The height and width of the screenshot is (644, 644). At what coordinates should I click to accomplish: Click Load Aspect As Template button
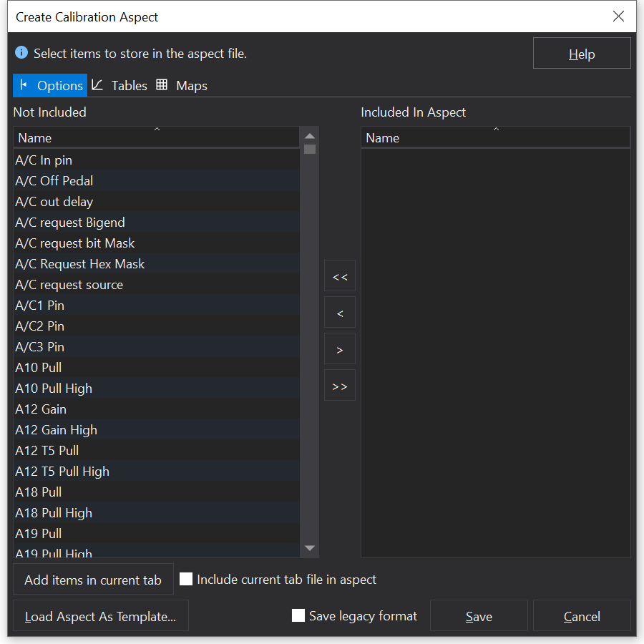pyautogui.click(x=100, y=616)
